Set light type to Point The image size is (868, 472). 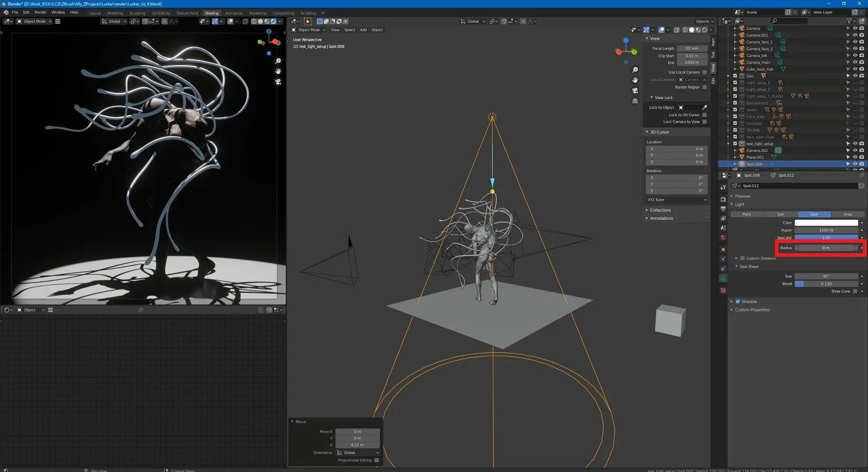(x=747, y=214)
